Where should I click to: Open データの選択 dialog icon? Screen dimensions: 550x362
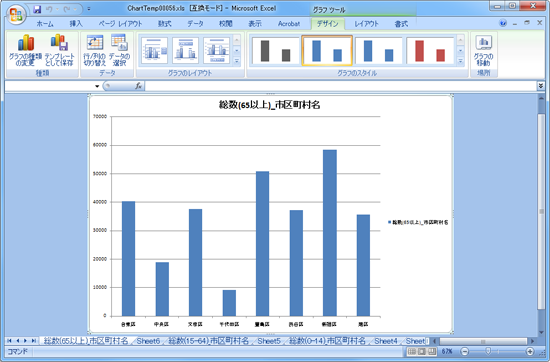pyautogui.click(x=119, y=50)
